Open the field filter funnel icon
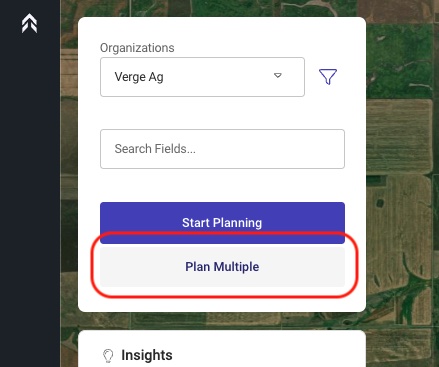This screenshot has height=367, width=439. (x=328, y=77)
